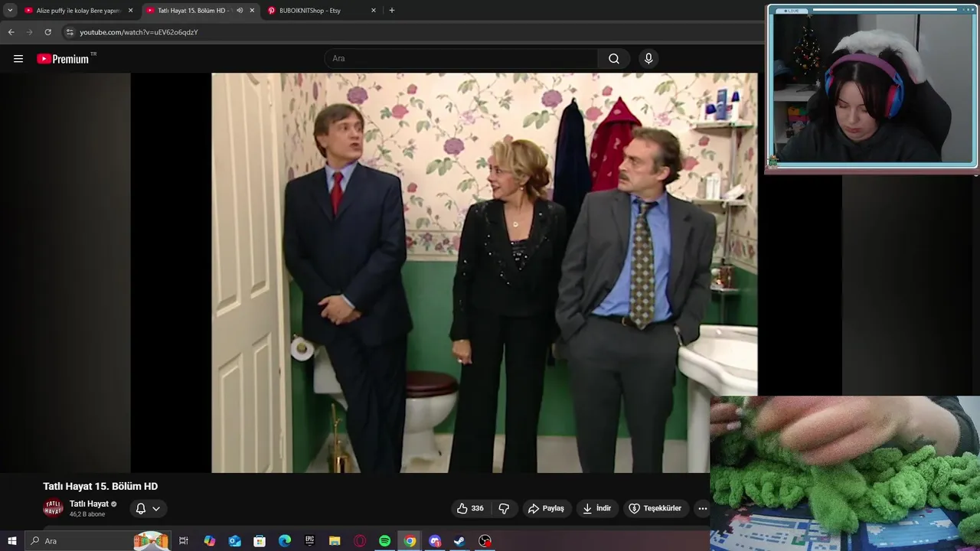Screen dimensions: 980x551
Task: Go forward in browser history
Action: pyautogui.click(x=29, y=32)
